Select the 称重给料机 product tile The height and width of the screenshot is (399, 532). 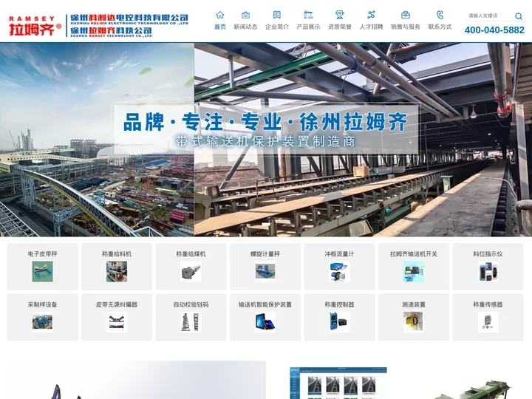click(x=117, y=266)
